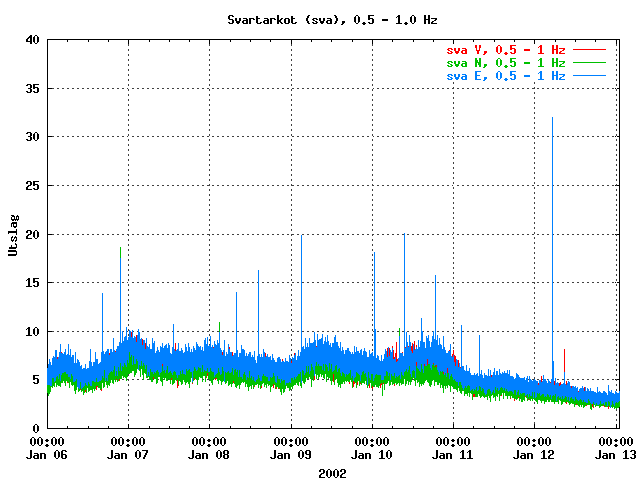Click the y-axis tick label '15'
The image size is (640, 480).
pyautogui.click(x=32, y=283)
